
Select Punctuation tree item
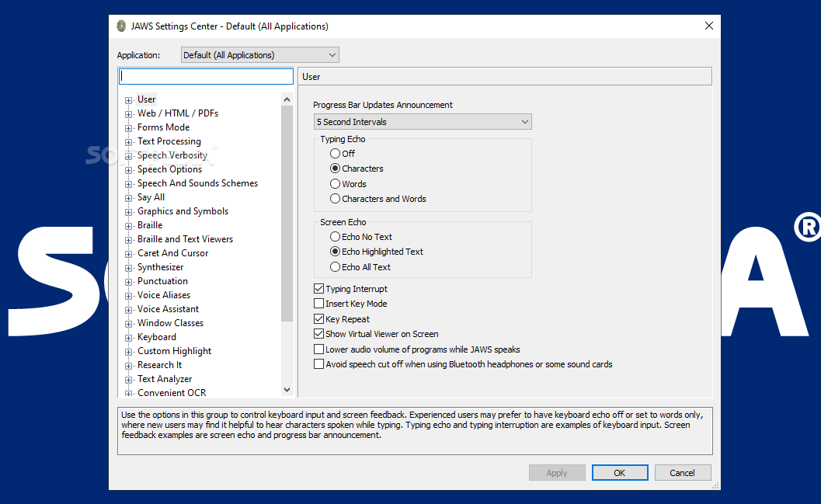pos(162,281)
